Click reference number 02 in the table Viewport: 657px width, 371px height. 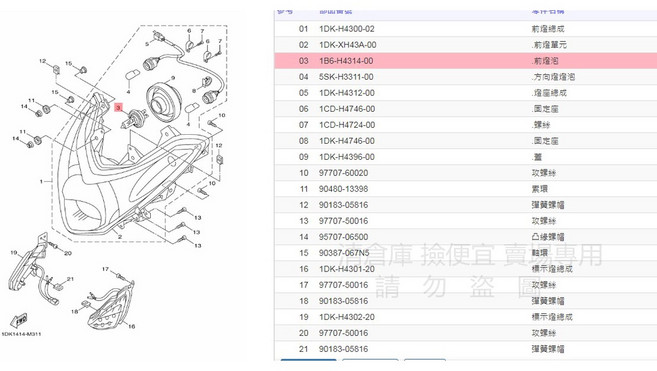click(x=304, y=45)
